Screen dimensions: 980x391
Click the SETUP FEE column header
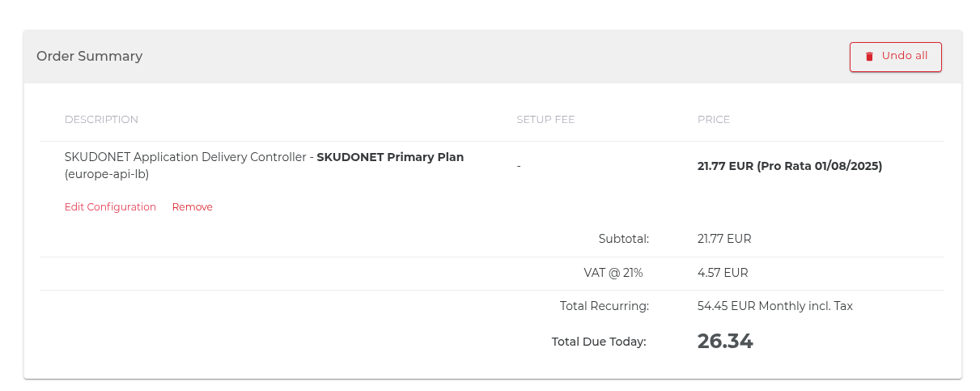click(x=545, y=120)
